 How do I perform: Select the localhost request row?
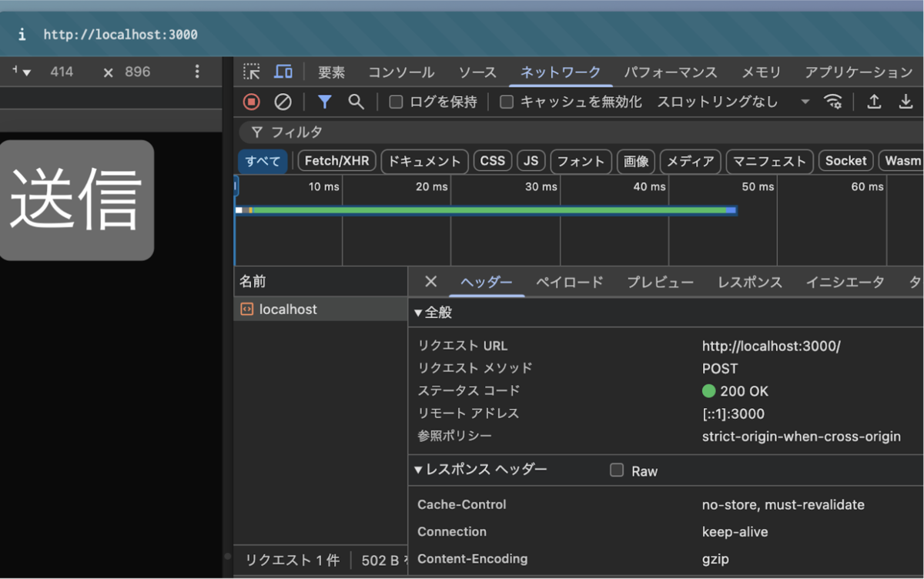tap(321, 309)
